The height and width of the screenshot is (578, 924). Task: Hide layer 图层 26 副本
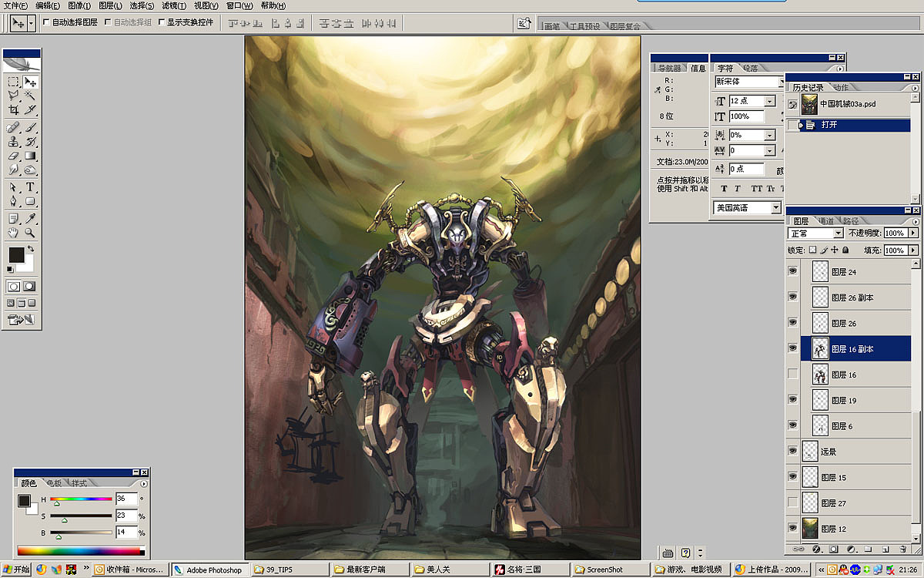pos(792,297)
